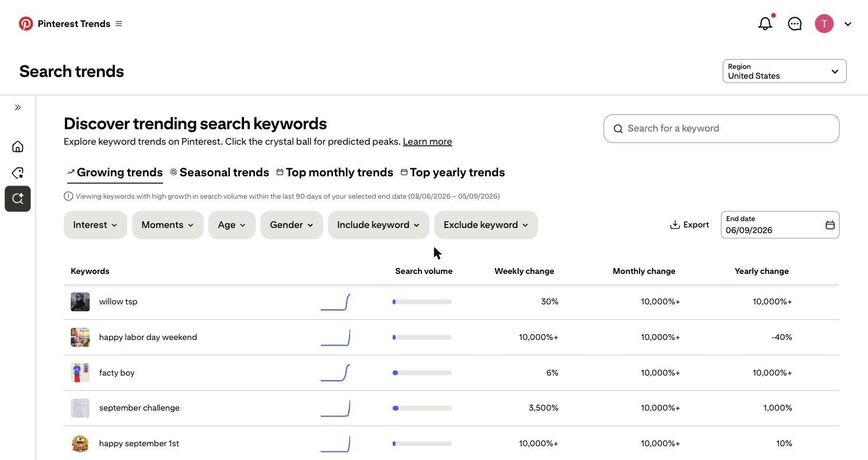Switch to Top yearly trends tab

pyautogui.click(x=452, y=172)
